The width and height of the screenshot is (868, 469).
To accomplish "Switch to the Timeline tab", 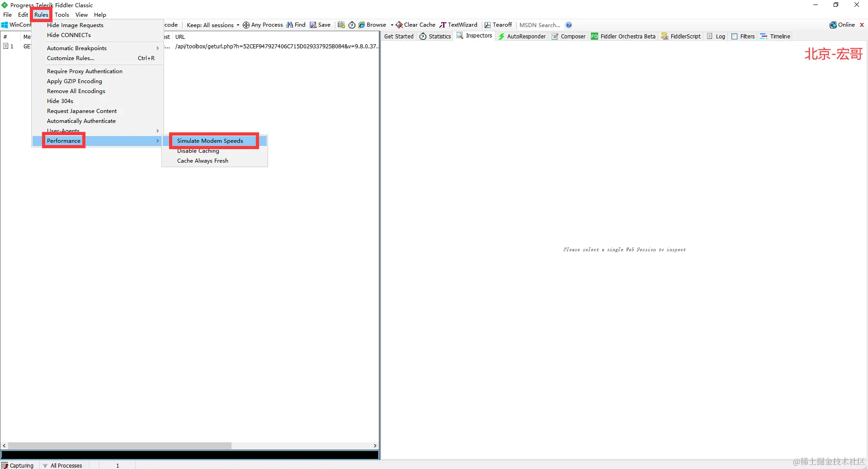I will pos(775,36).
